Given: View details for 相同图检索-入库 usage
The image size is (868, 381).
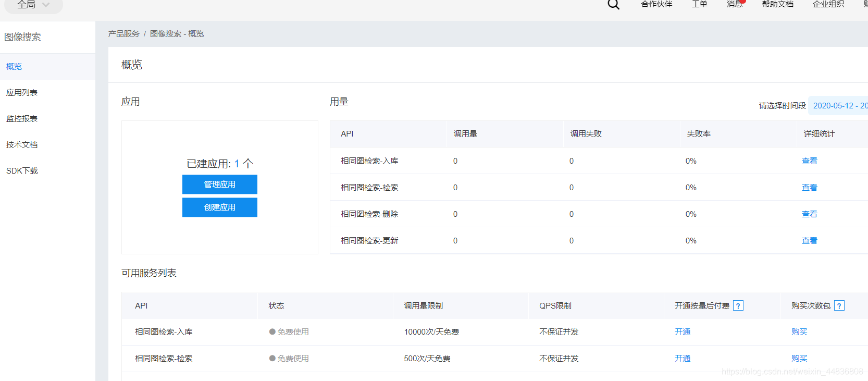Looking at the screenshot, I should [809, 161].
